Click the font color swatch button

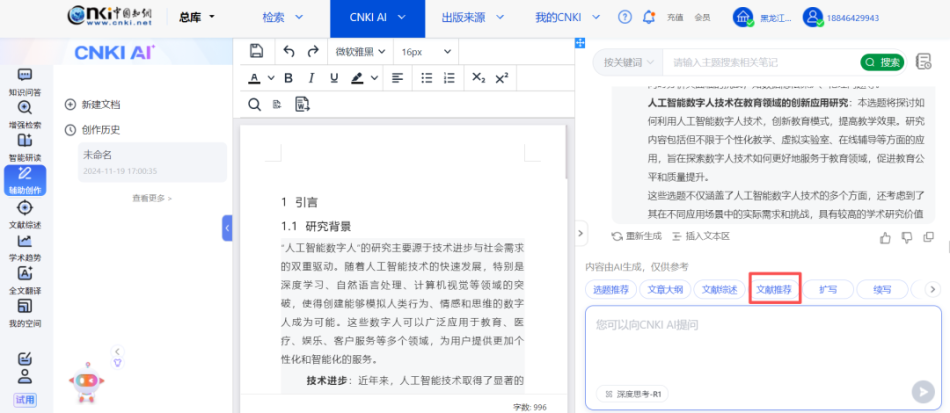click(x=257, y=78)
